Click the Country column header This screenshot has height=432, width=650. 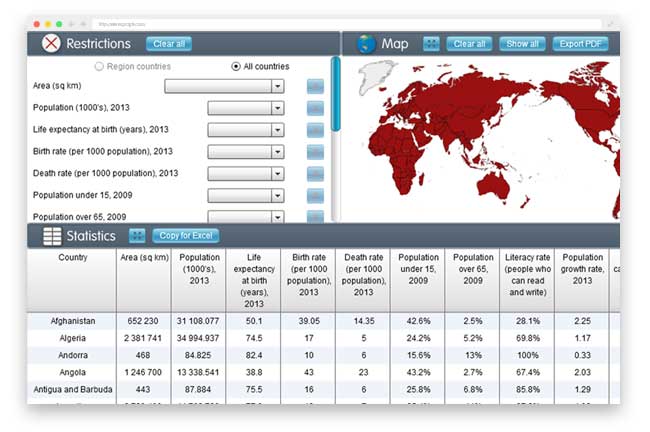click(72, 258)
